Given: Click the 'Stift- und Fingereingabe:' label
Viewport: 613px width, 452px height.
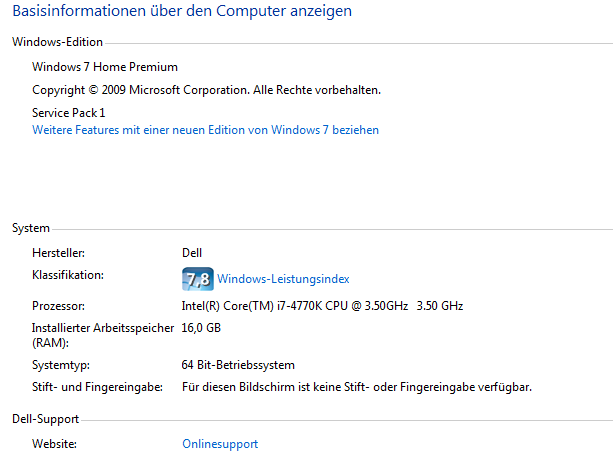Looking at the screenshot, I should click(x=97, y=386).
